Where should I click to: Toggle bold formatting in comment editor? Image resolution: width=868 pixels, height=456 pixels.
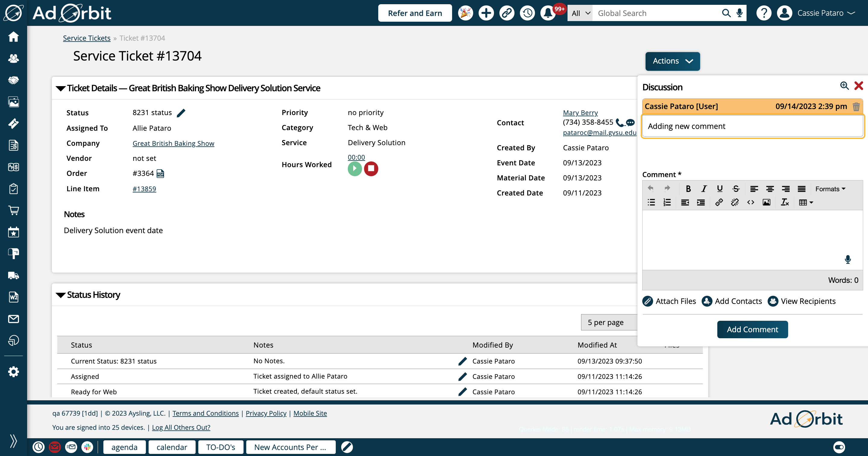point(688,189)
